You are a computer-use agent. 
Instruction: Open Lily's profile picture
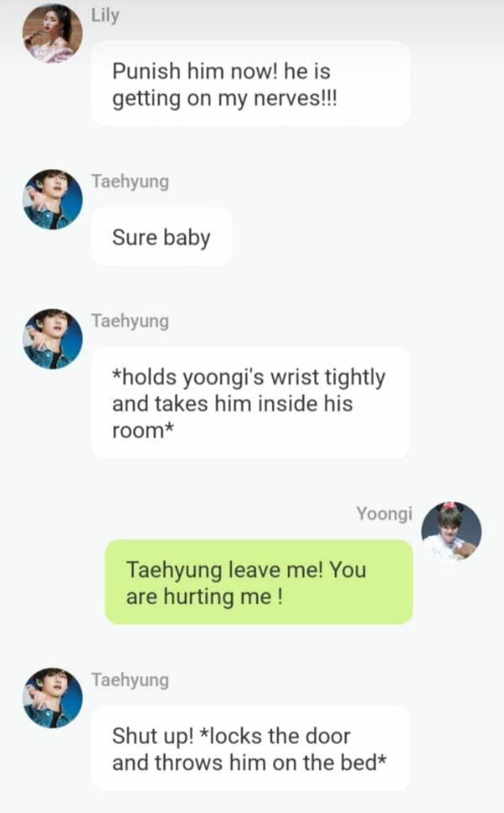(52, 33)
